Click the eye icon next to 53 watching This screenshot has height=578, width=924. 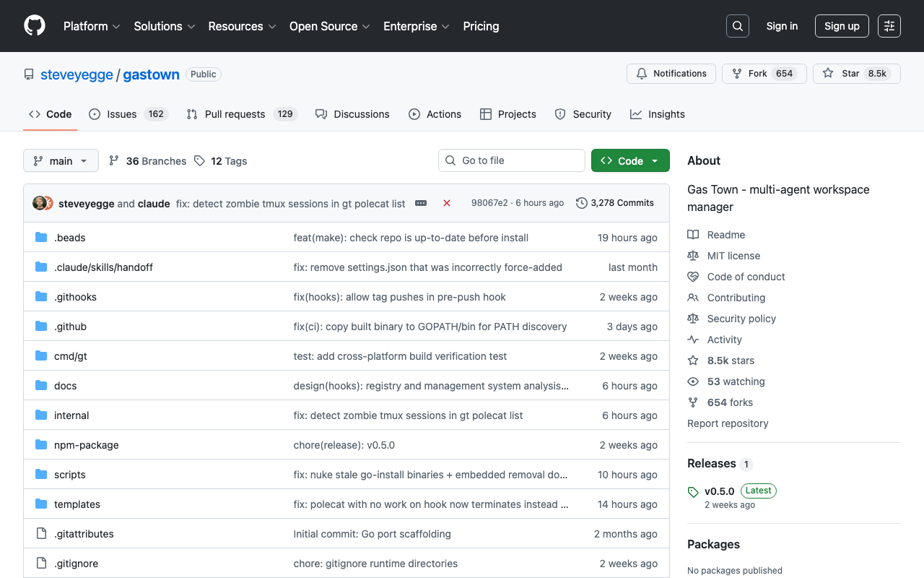tap(693, 381)
